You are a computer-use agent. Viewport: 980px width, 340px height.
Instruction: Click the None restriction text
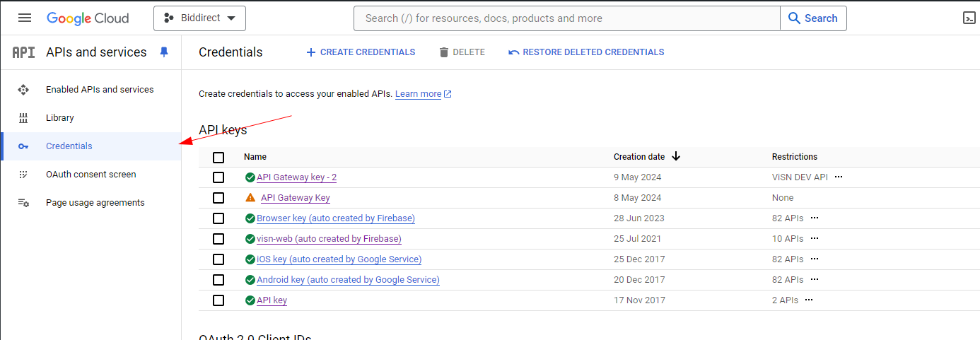coord(783,198)
